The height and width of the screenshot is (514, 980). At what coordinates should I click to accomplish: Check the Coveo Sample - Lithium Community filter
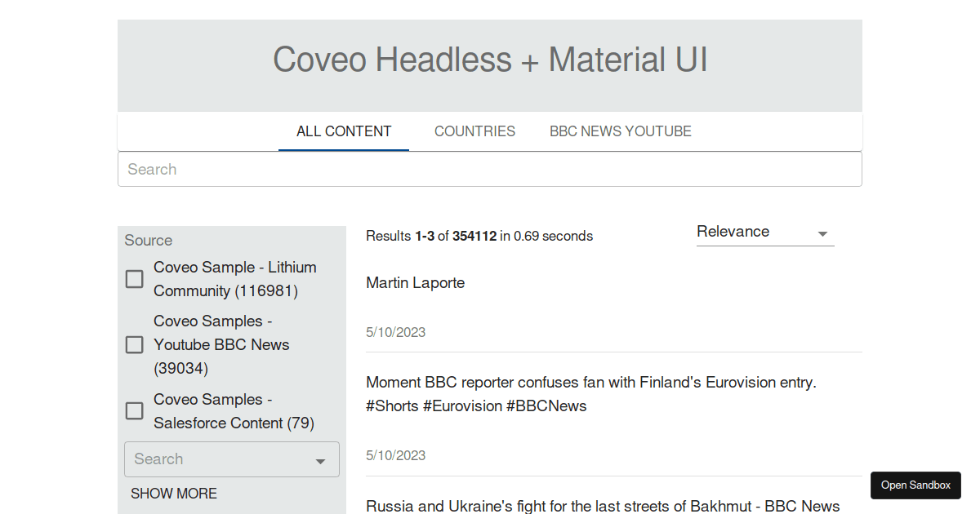point(134,279)
